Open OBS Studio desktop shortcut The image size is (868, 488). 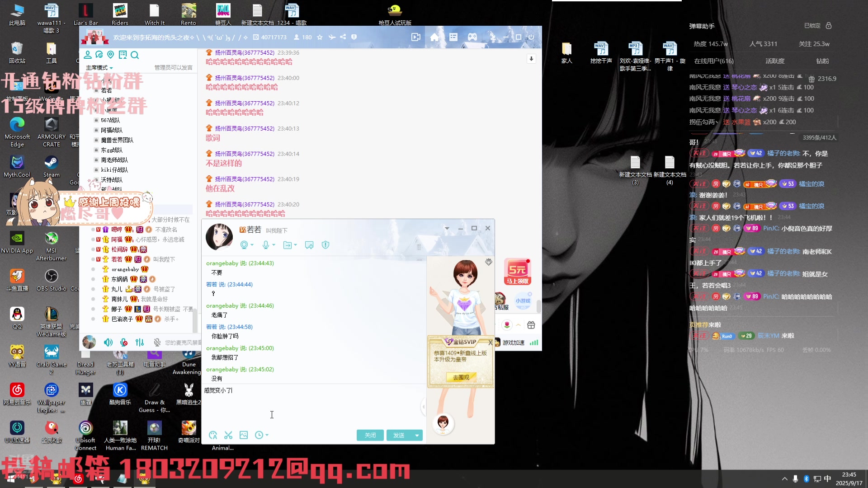[51, 280]
